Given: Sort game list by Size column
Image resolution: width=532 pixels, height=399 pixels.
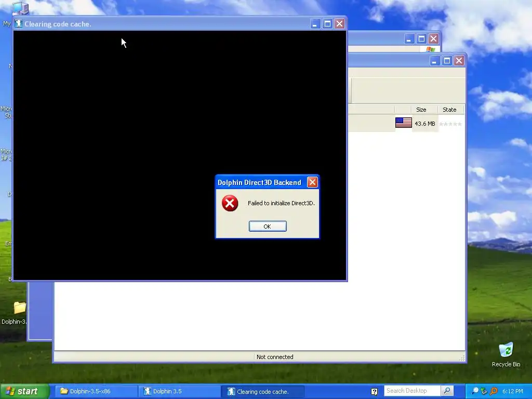Looking at the screenshot, I should (x=421, y=110).
